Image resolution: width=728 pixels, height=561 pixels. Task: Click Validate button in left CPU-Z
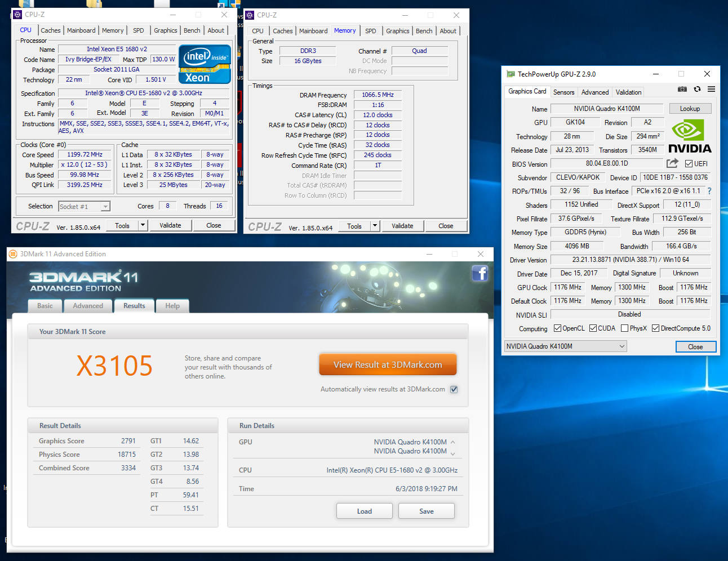pos(170,225)
